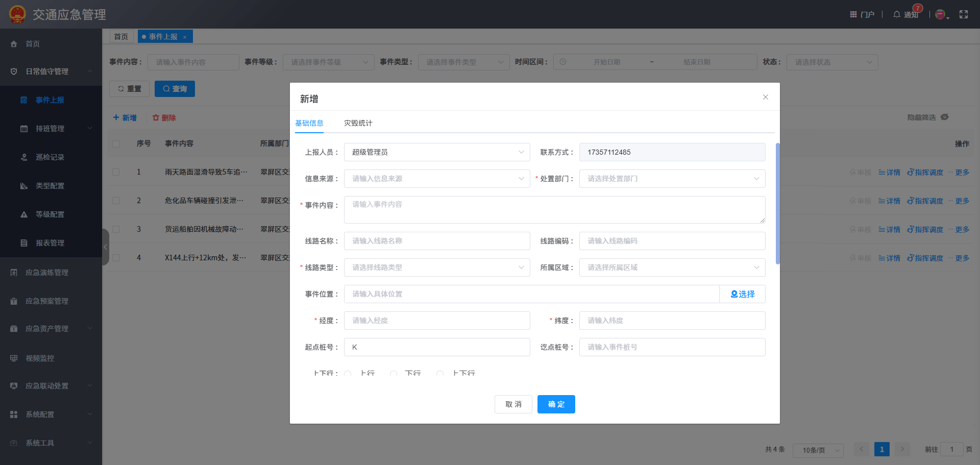Image resolution: width=980 pixels, height=465 pixels.
Task: Open the 处置部门 dropdown
Action: [672, 179]
